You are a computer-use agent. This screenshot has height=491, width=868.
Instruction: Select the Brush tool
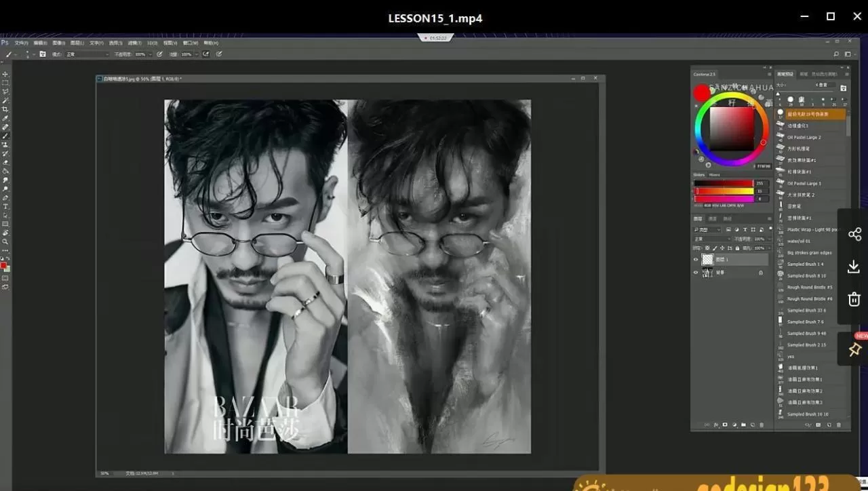coord(5,136)
